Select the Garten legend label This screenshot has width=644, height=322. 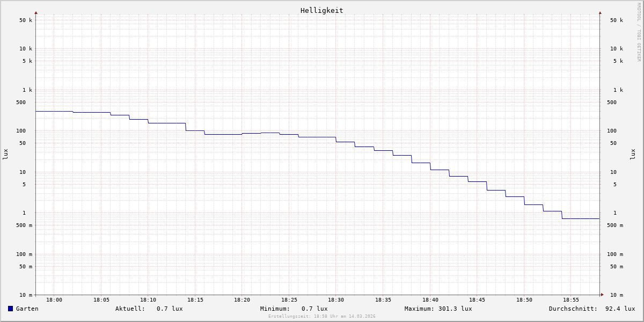pyautogui.click(x=27, y=309)
